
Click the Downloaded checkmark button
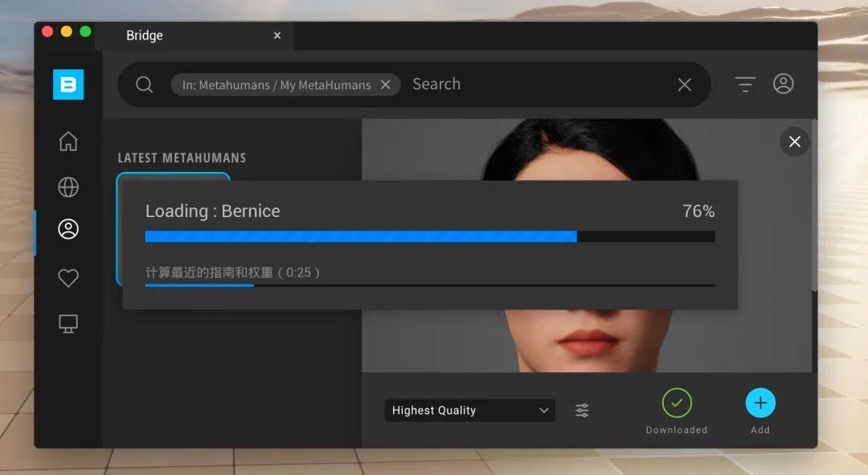coord(677,403)
